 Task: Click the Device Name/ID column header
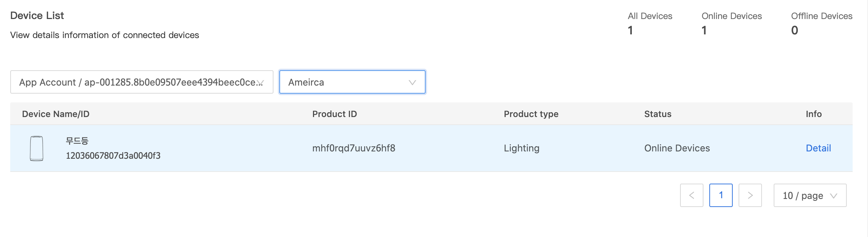pos(56,114)
